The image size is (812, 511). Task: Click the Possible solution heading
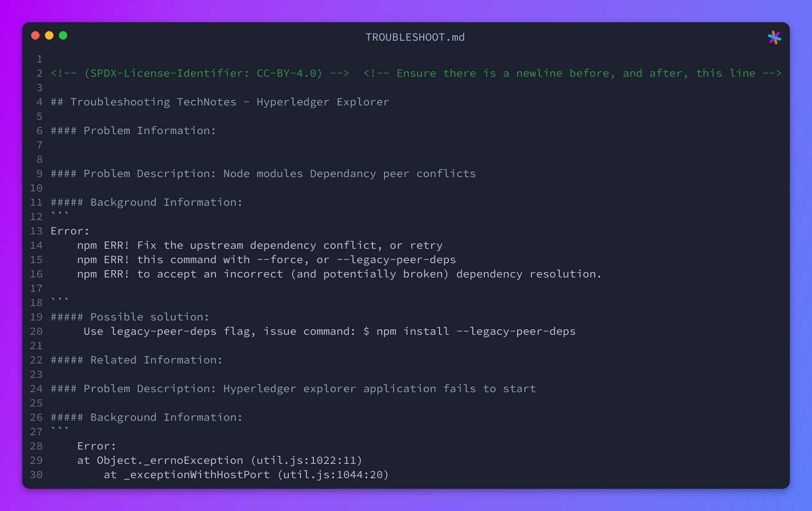click(130, 317)
